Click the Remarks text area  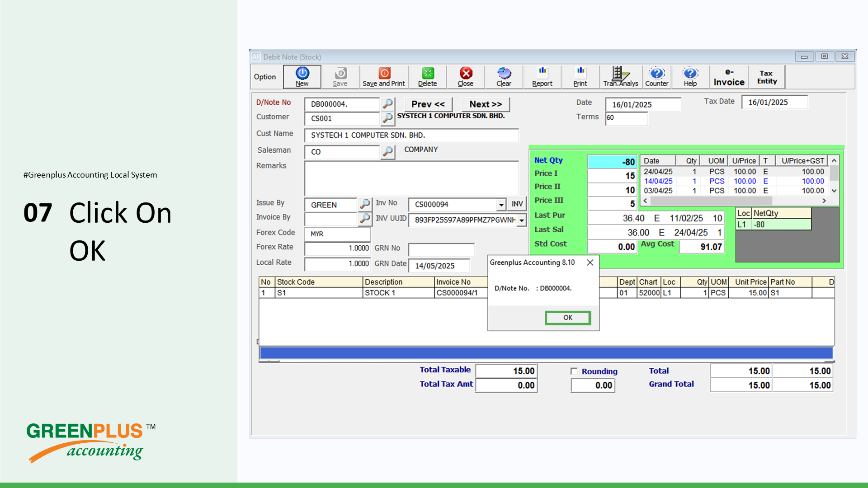pos(411,178)
